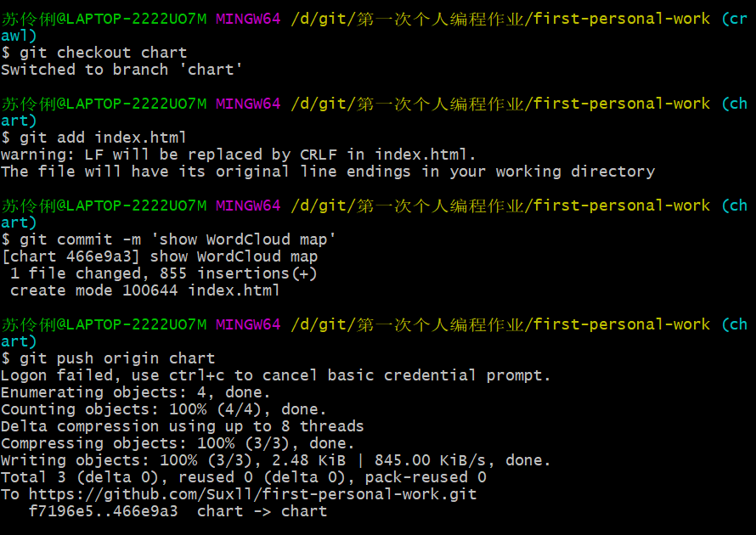Click the 'create mode 100644 index.html' line
756x535 pixels.
point(144,290)
